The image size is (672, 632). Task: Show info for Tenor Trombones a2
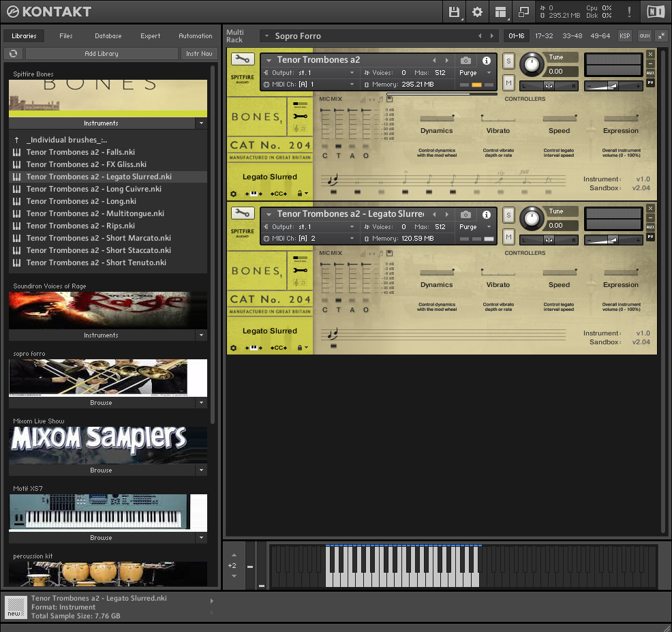487,61
